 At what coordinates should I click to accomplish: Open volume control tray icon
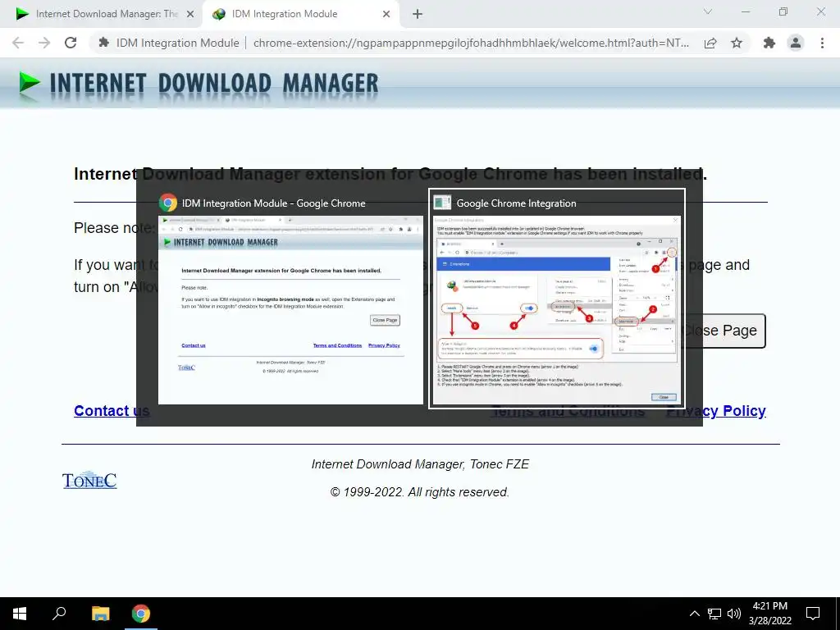pos(734,614)
